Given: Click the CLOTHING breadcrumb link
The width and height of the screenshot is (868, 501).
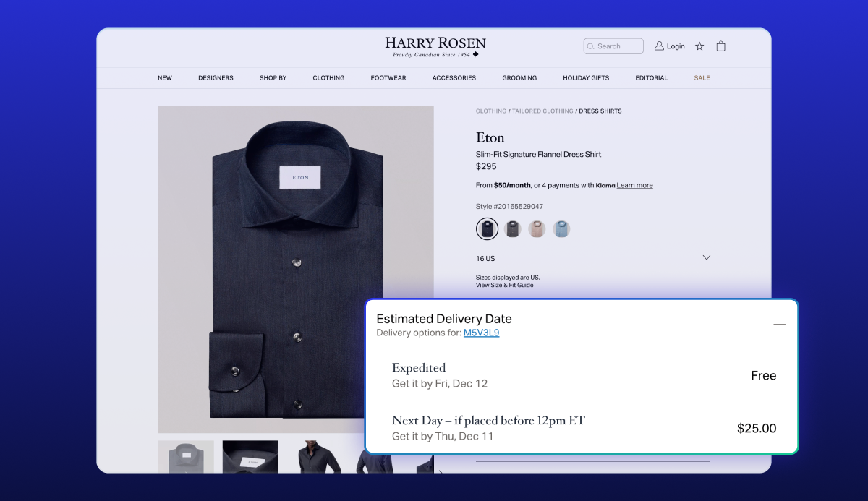Looking at the screenshot, I should [491, 111].
